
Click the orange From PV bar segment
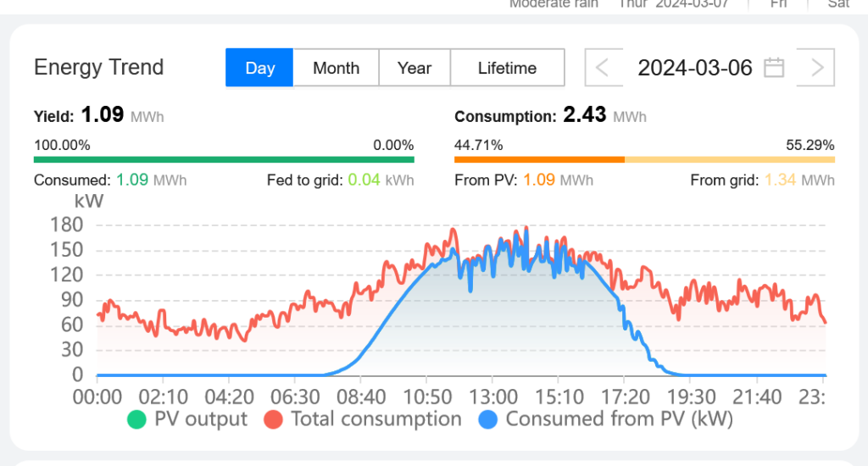[x=539, y=159]
